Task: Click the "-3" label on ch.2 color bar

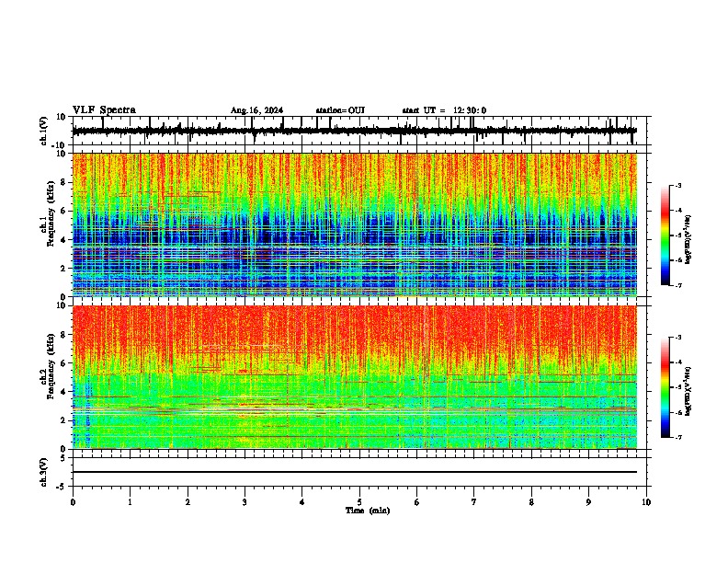Action: (678, 338)
